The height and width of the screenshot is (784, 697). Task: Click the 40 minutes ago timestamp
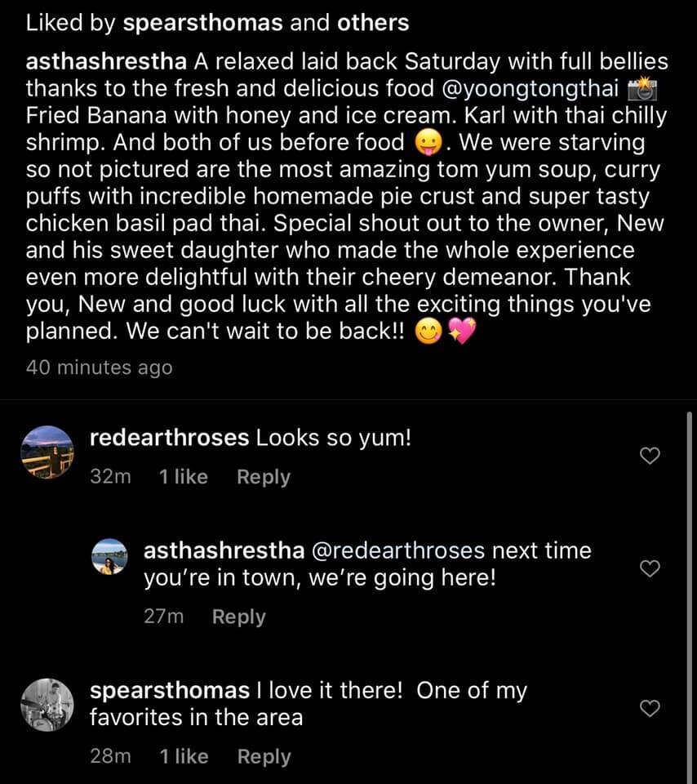100,367
